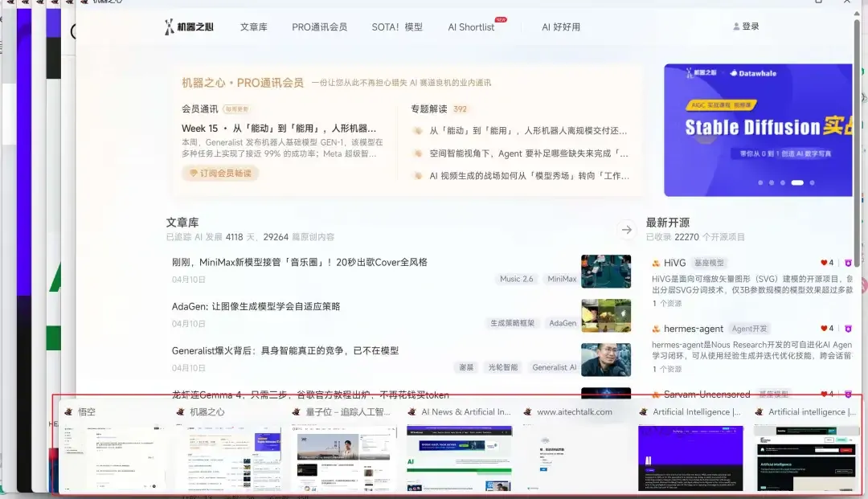Open the PRO通讯会员 navigation item
Screen dimensions: 868x499
(x=319, y=27)
